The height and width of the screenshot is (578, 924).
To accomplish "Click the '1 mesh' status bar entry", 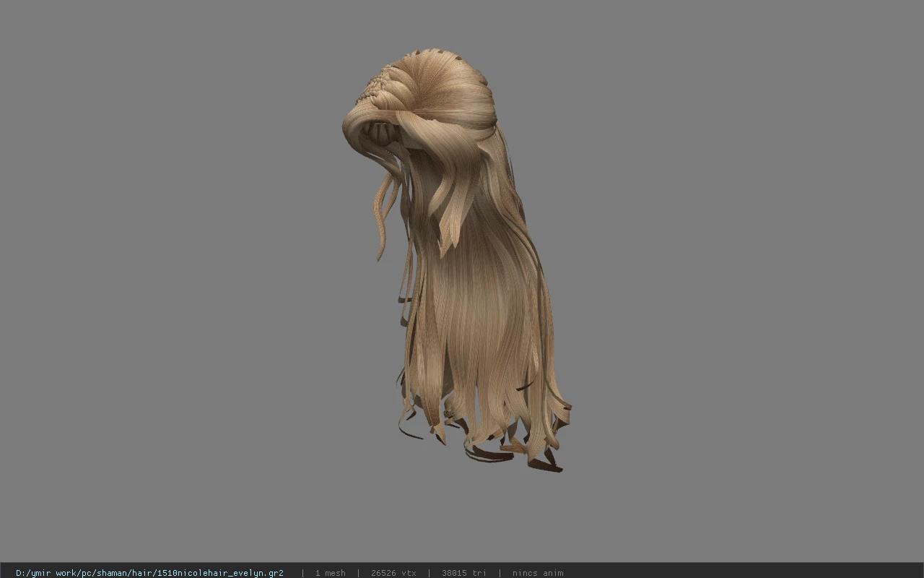I will pos(330,573).
